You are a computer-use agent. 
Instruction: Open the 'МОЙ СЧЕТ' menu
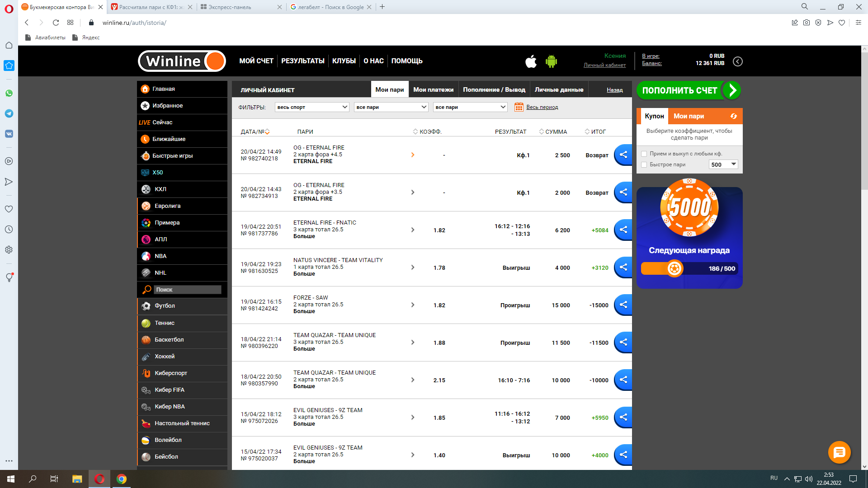pyautogui.click(x=256, y=61)
